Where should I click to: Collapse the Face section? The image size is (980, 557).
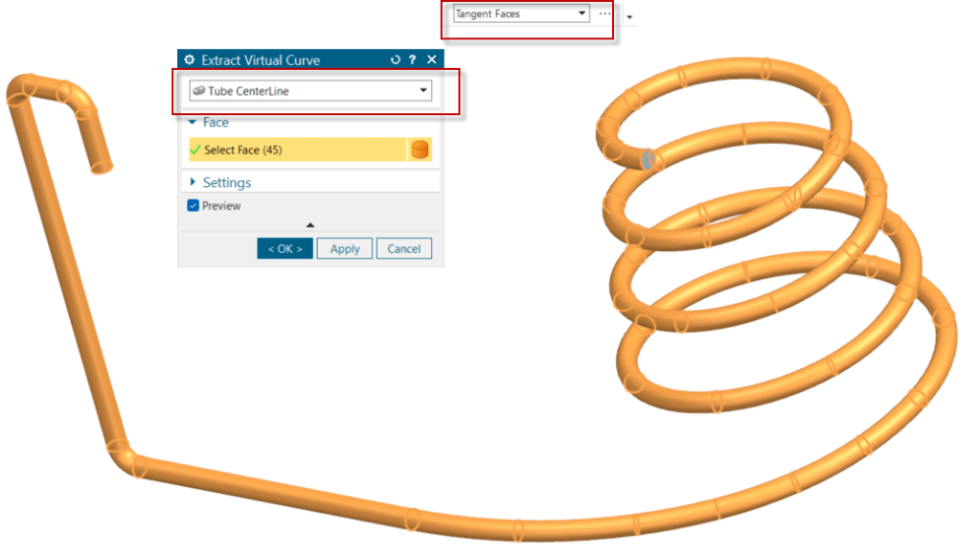[x=193, y=122]
